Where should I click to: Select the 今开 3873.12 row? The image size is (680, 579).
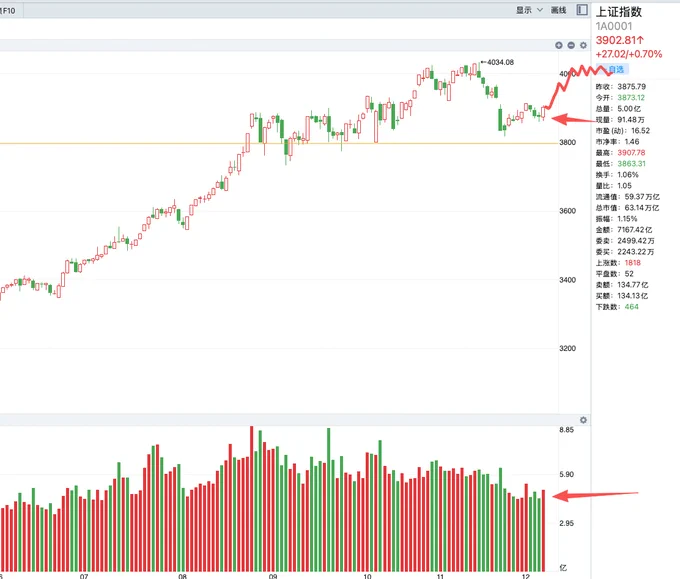point(620,98)
